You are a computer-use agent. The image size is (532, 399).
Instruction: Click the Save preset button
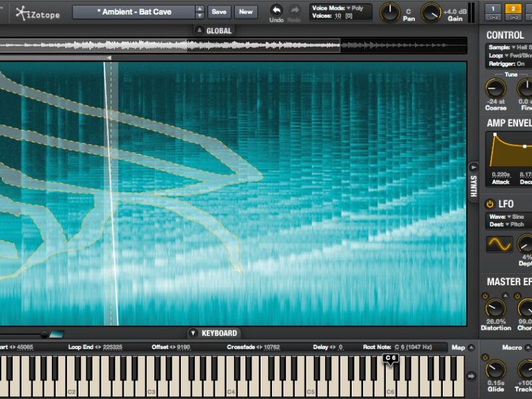219,12
